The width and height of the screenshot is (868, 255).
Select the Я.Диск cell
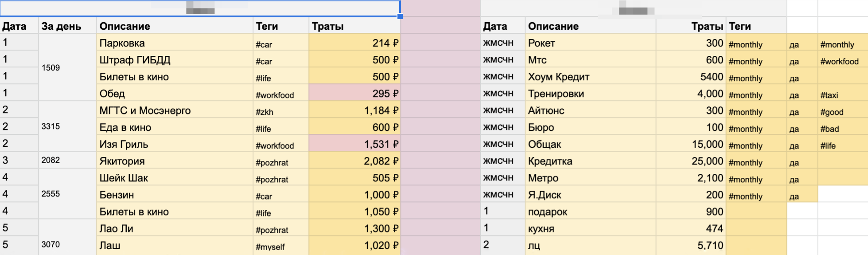[591, 194]
